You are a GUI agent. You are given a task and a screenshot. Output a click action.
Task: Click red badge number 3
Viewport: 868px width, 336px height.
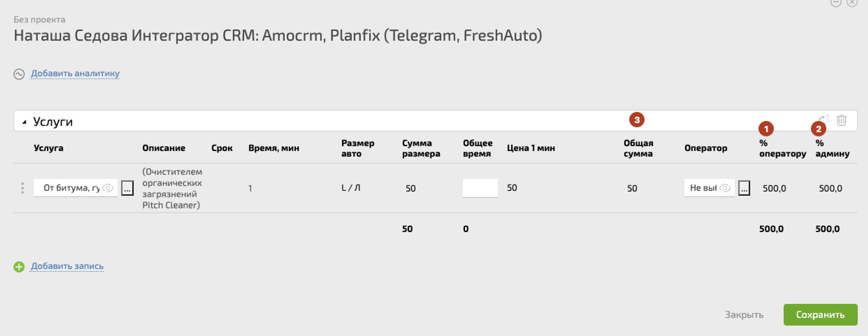pyautogui.click(x=637, y=120)
